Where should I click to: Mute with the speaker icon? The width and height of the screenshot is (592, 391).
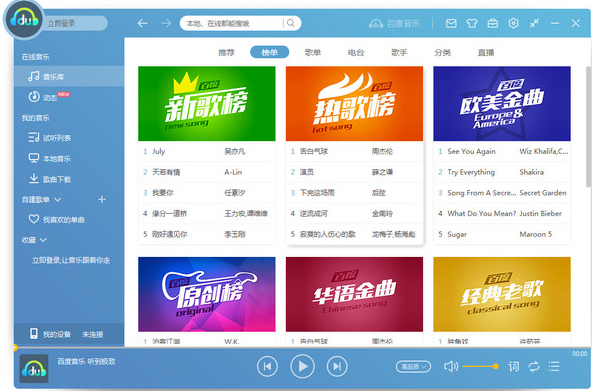click(451, 366)
